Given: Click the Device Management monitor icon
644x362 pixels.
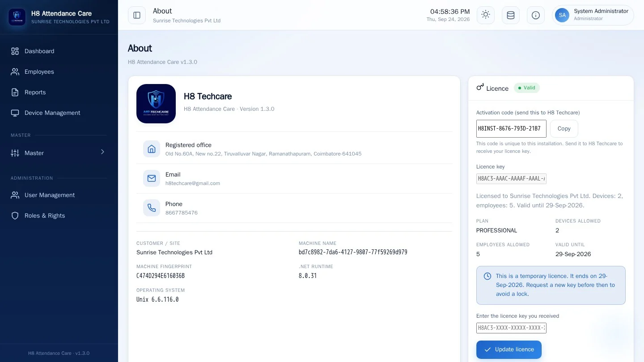Looking at the screenshot, I should pyautogui.click(x=15, y=113).
